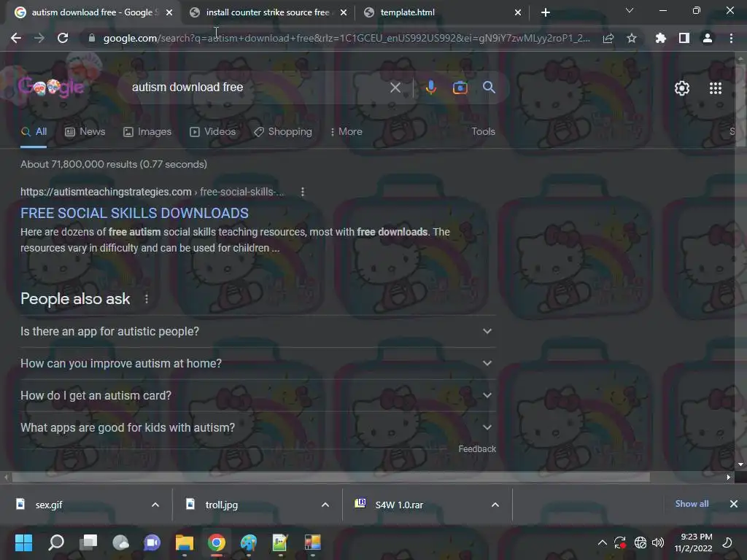Select the All results tab
747x560 pixels.
click(x=34, y=132)
